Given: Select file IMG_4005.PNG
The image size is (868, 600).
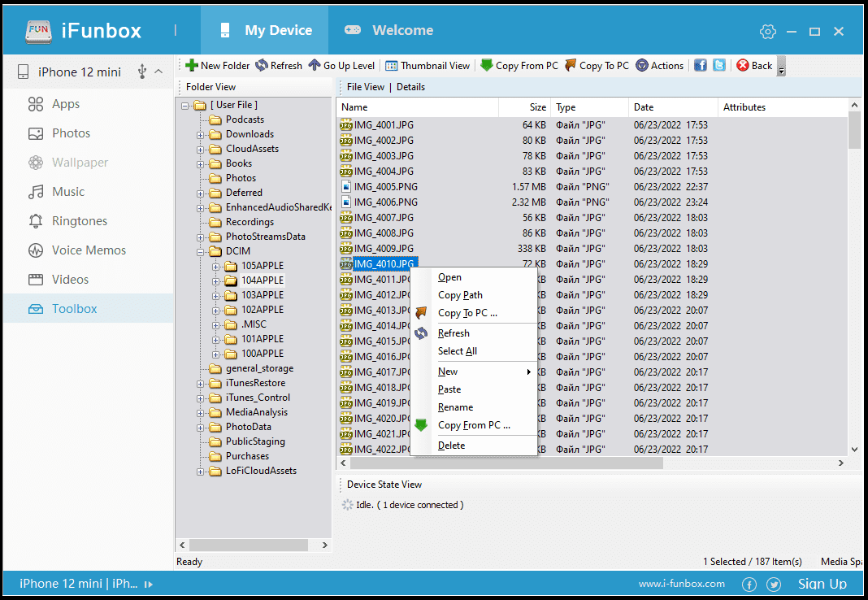Looking at the screenshot, I should coord(386,187).
